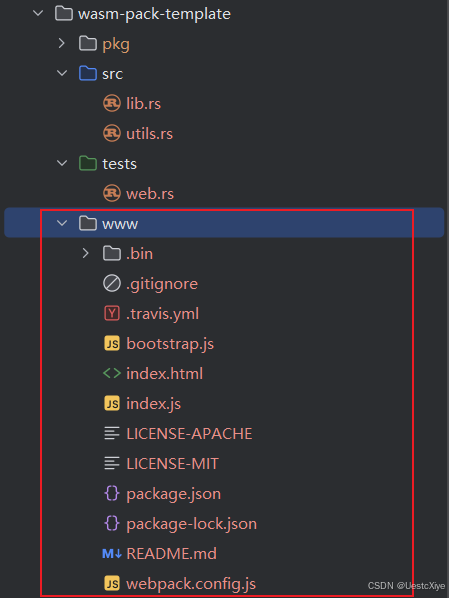Click the Rust icon beside lib.rs
The height and width of the screenshot is (598, 449).
(x=112, y=103)
